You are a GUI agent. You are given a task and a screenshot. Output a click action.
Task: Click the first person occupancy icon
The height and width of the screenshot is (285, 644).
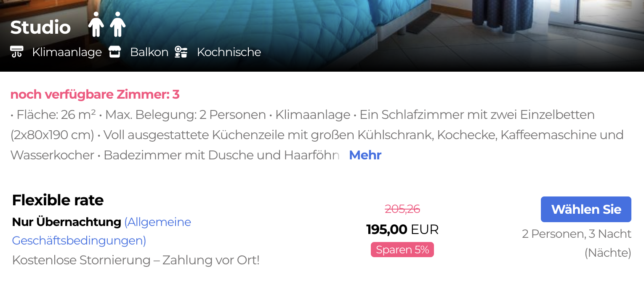[x=96, y=24]
